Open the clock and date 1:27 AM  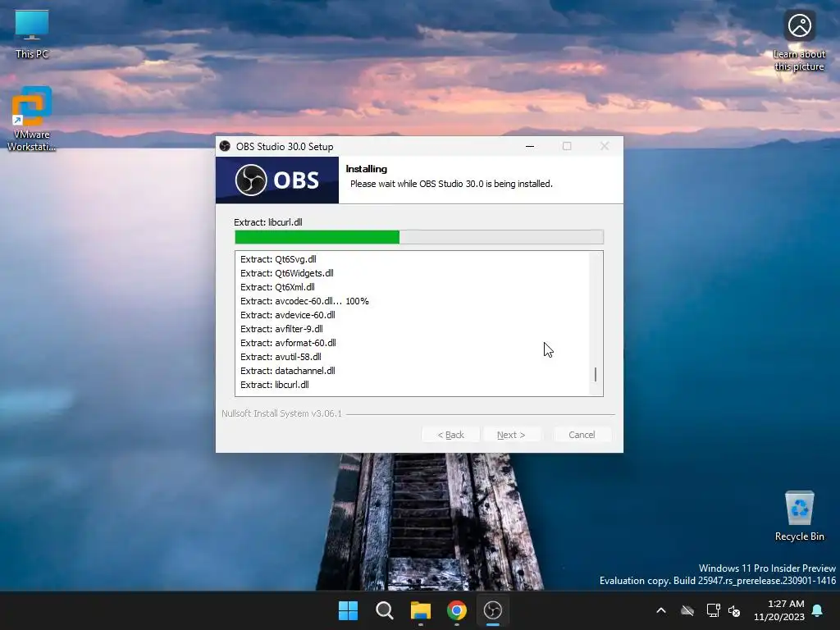coord(779,610)
